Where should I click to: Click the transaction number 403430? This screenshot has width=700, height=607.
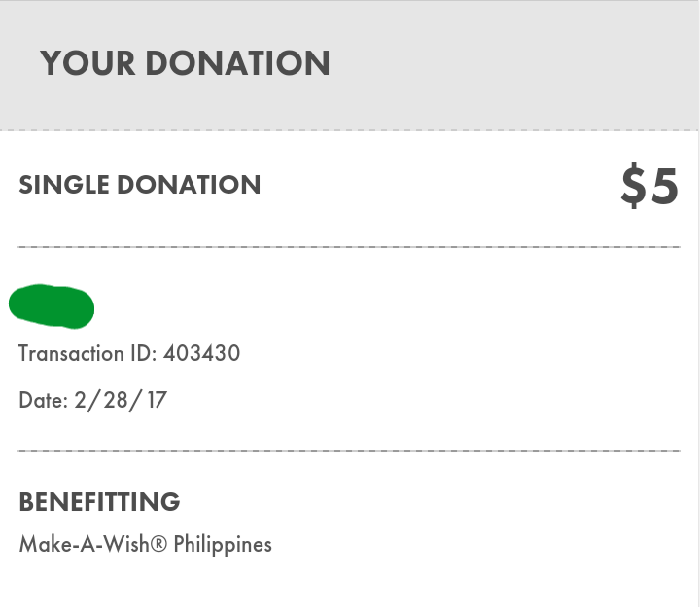pos(202,353)
